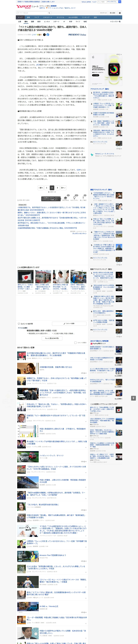Open thumbnail for 海外に行くと「日本は最前国」 article
The image size is (138, 644).
(x=26, y=276)
